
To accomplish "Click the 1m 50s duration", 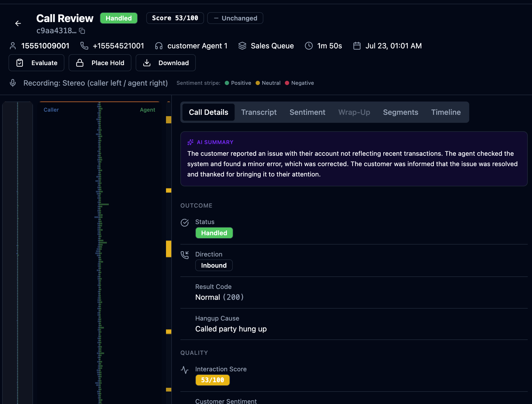I will 330,46.
